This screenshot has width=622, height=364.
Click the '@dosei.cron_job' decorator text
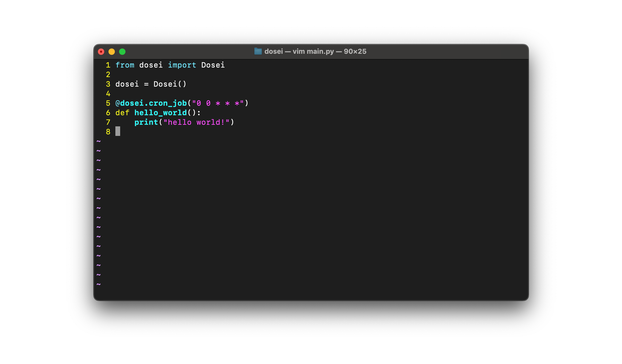click(x=151, y=103)
